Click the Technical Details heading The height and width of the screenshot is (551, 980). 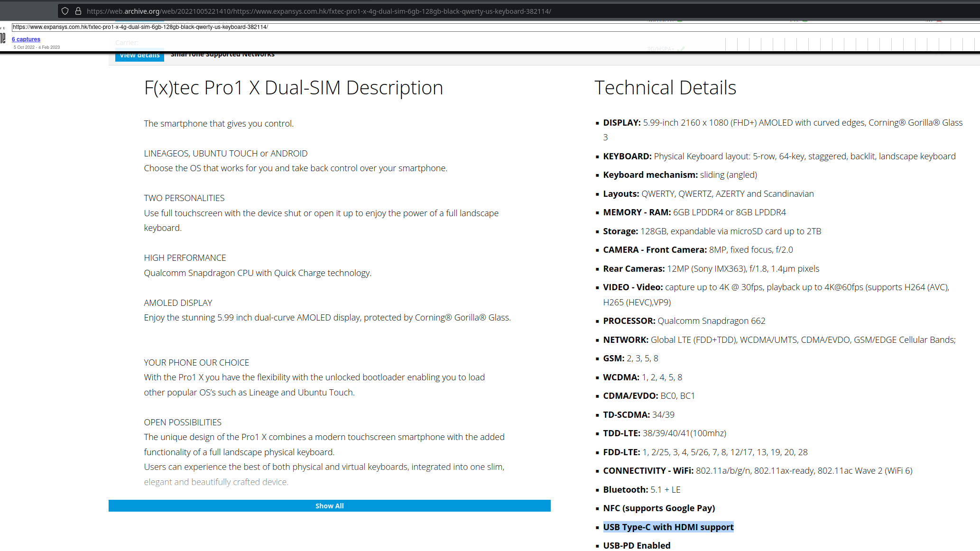click(x=665, y=88)
